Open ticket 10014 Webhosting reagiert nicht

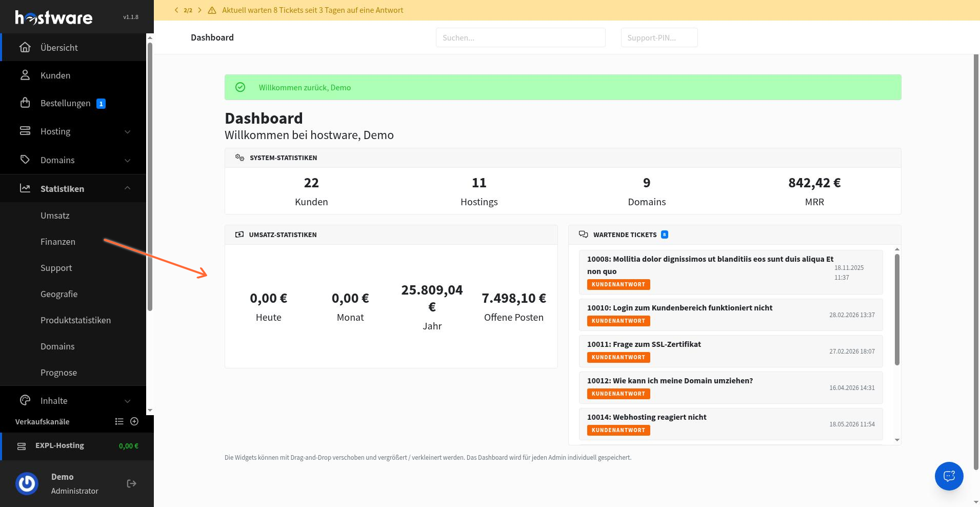[731, 424]
